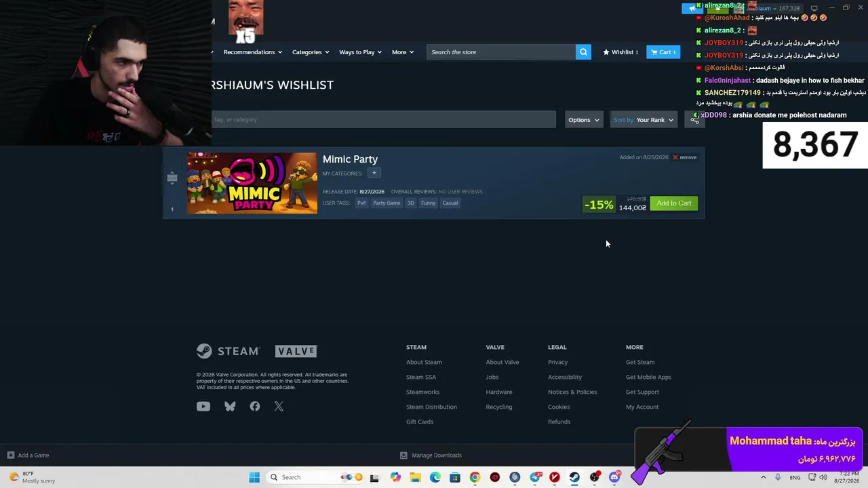The height and width of the screenshot is (488, 868).
Task: Open the shopping Cart button
Action: point(663,52)
